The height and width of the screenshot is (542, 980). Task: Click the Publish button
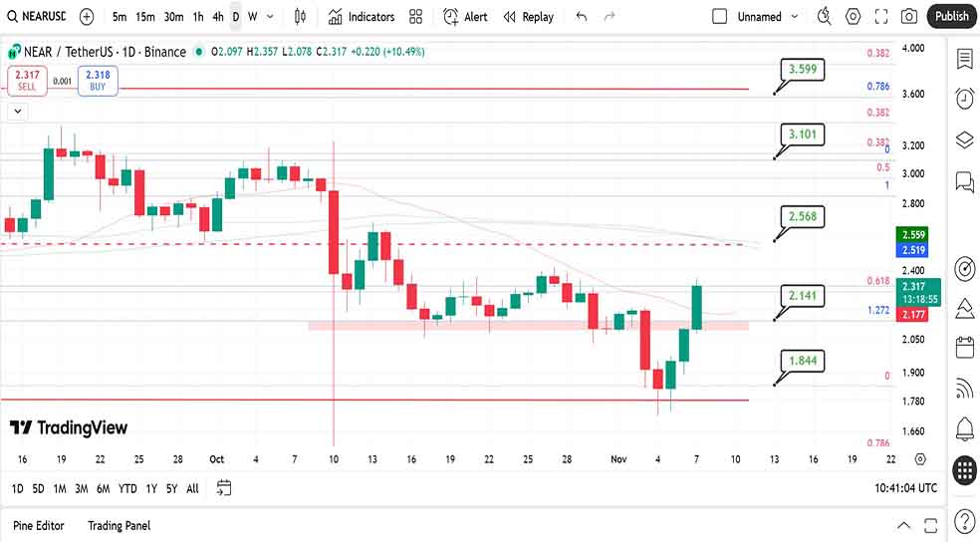[951, 16]
